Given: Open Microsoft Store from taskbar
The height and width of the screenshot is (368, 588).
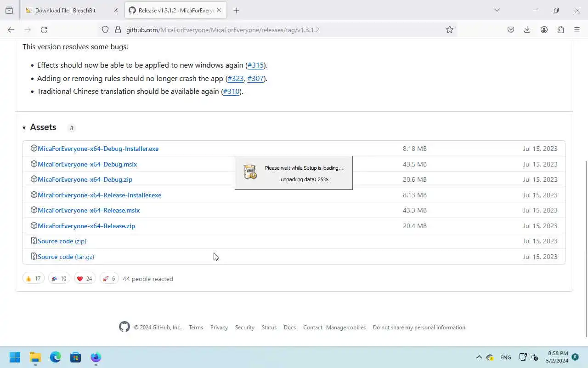Looking at the screenshot, I should pos(76,357).
